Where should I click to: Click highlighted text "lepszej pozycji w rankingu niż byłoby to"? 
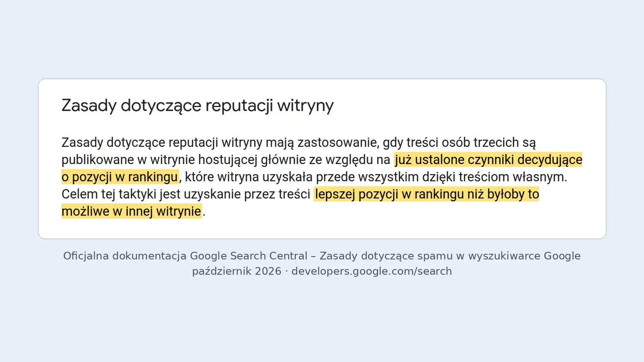427,194
